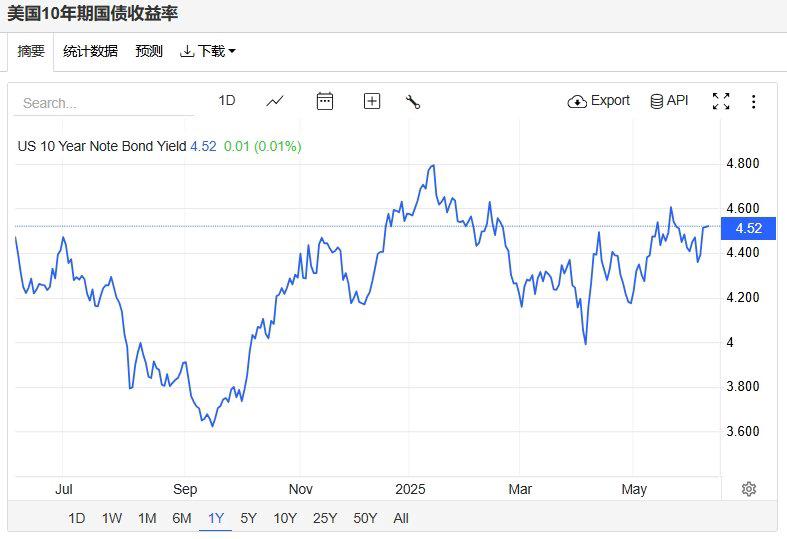Select the All time range
This screenshot has width=787, height=539.
(401, 518)
